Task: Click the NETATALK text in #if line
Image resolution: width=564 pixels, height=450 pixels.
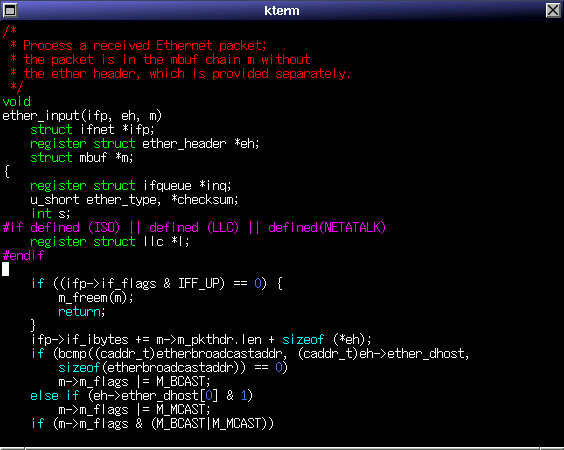Action: [351, 227]
